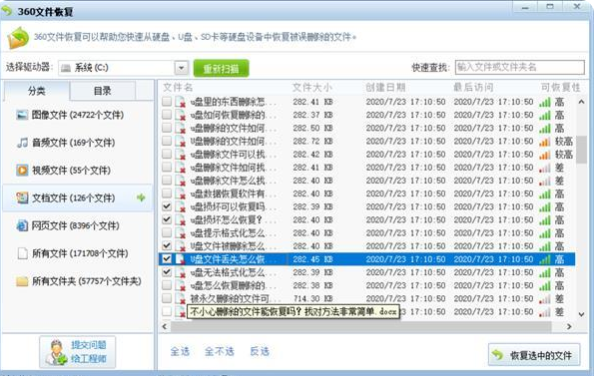Click the horizontal scrollbar track under file list
Image resolution: width=596 pixels, height=376 pixels.
pyautogui.click(x=361, y=327)
